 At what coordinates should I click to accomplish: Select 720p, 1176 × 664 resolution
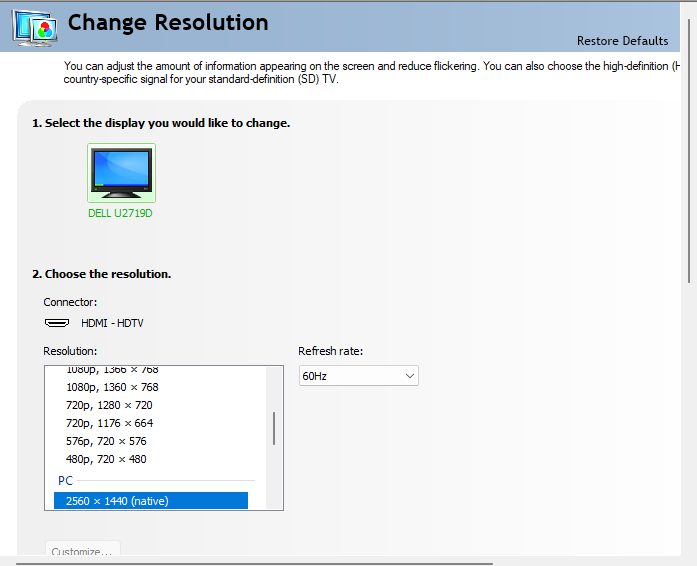click(109, 423)
